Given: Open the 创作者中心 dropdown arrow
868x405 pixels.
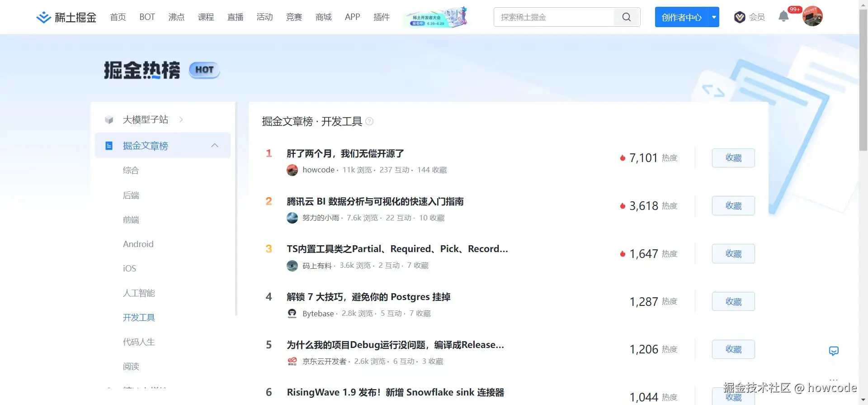Looking at the screenshot, I should click(714, 17).
